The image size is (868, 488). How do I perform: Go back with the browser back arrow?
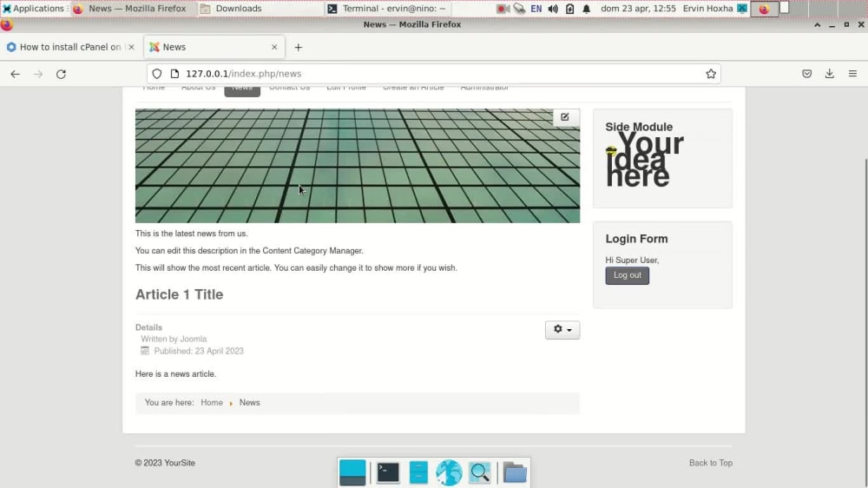[x=15, y=74]
